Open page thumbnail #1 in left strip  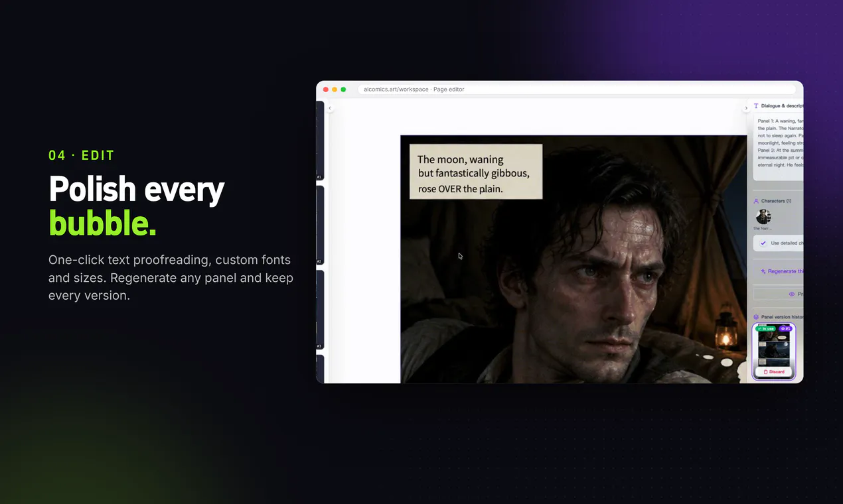pos(320,141)
